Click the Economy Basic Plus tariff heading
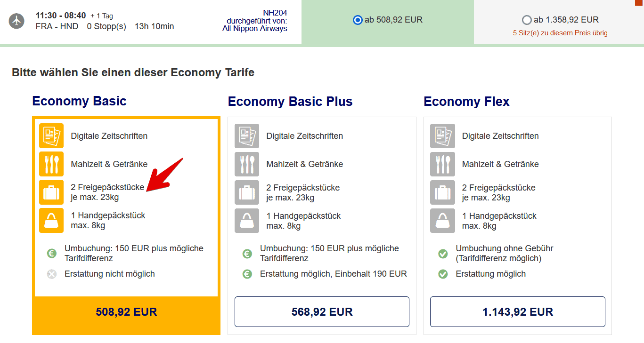644x343 pixels. pyautogui.click(x=290, y=101)
